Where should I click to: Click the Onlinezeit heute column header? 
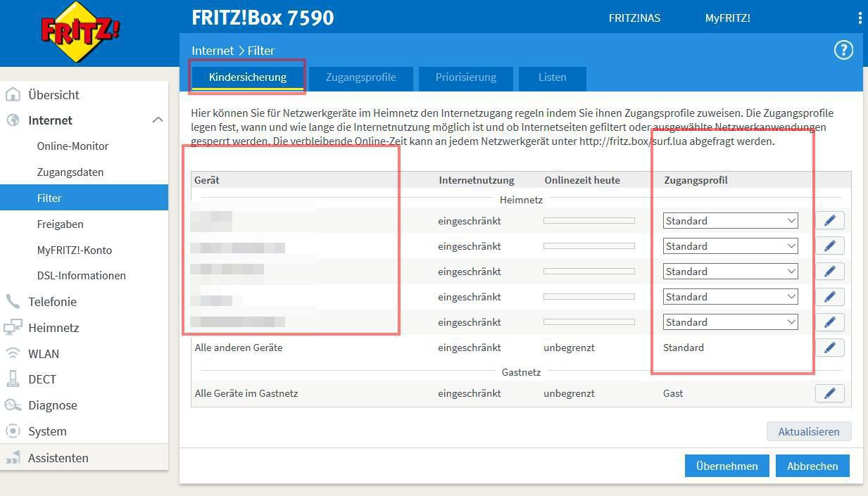(582, 180)
